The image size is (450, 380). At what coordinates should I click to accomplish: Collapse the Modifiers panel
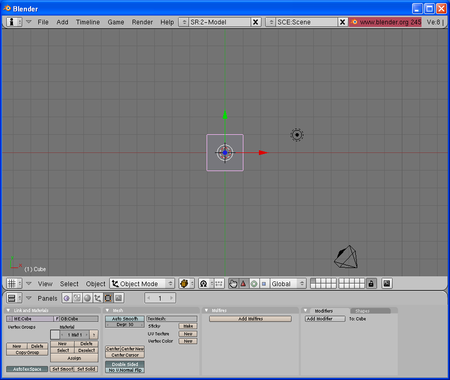point(305,310)
